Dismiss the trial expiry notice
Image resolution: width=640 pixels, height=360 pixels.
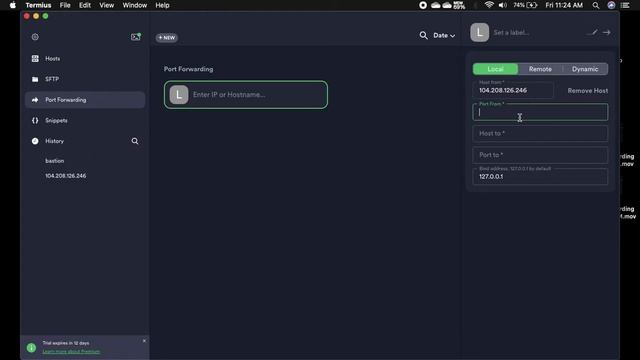tap(144, 341)
